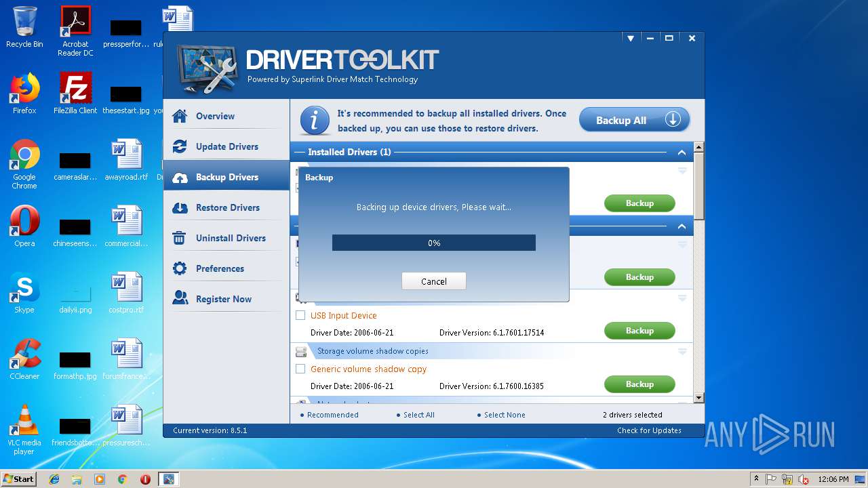868x488 pixels.
Task: Cancel the backup progress dialog
Action: (433, 281)
